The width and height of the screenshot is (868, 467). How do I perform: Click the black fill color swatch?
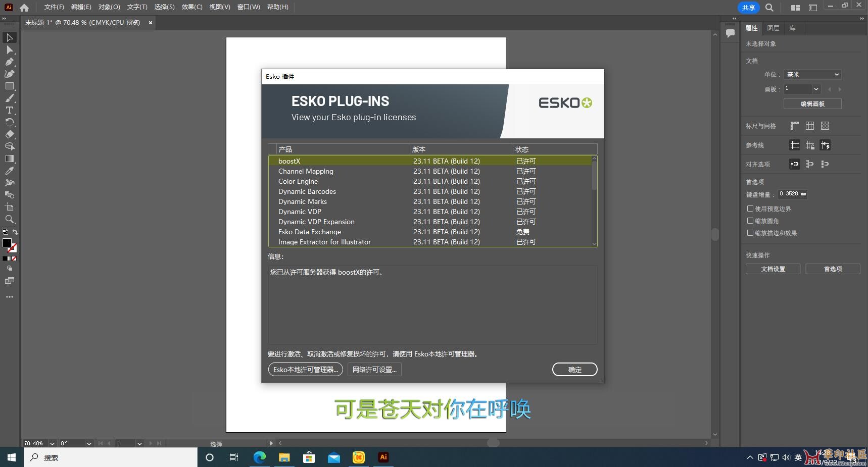point(7,243)
